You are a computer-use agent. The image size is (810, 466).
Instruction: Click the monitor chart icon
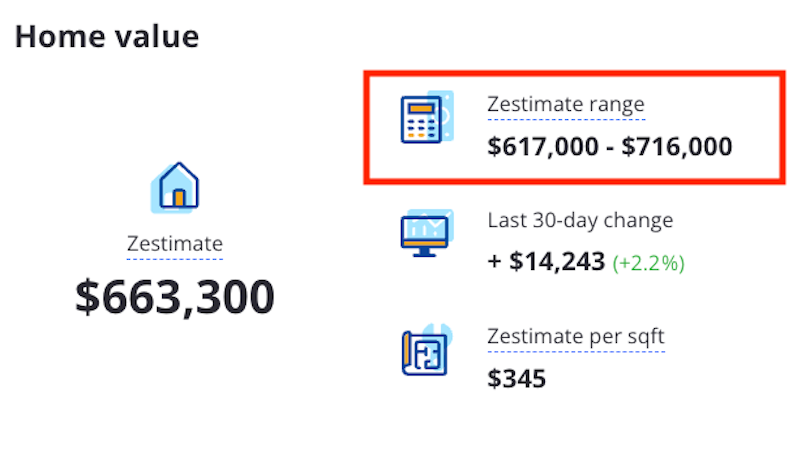point(425,234)
